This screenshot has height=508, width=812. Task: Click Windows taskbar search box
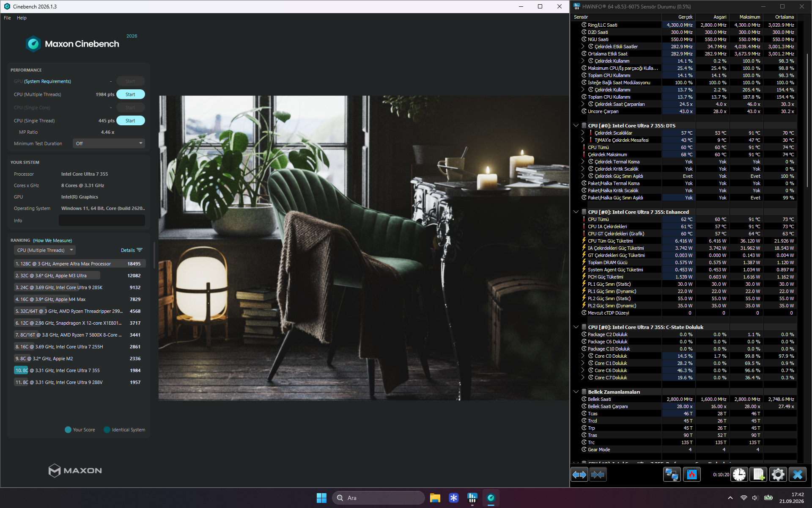coord(379,498)
